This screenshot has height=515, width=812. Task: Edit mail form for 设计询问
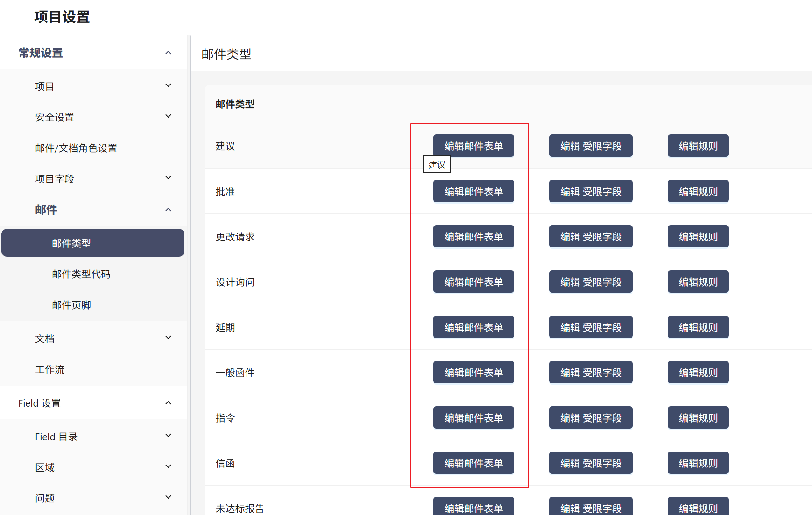click(x=473, y=282)
